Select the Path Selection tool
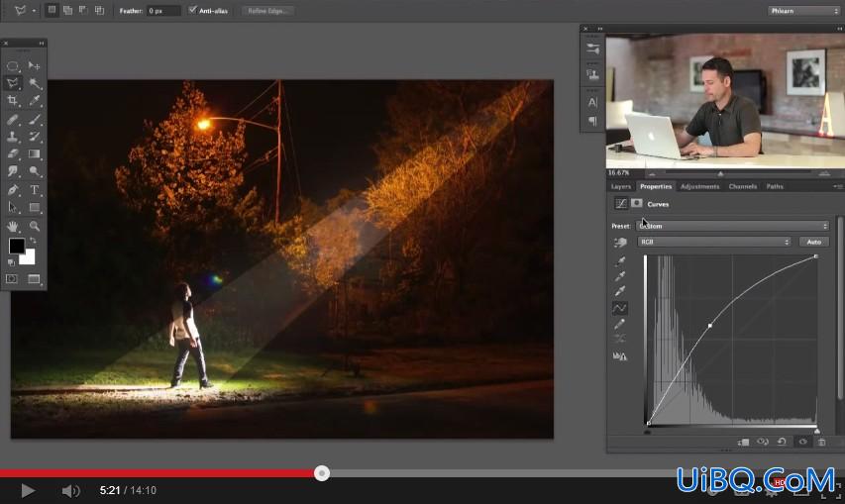The image size is (845, 504). [x=13, y=207]
